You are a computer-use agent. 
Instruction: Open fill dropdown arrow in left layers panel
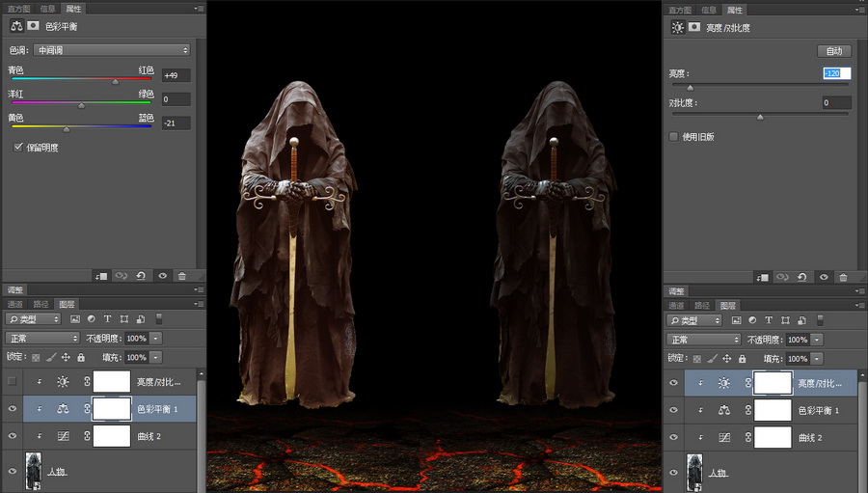(155, 357)
